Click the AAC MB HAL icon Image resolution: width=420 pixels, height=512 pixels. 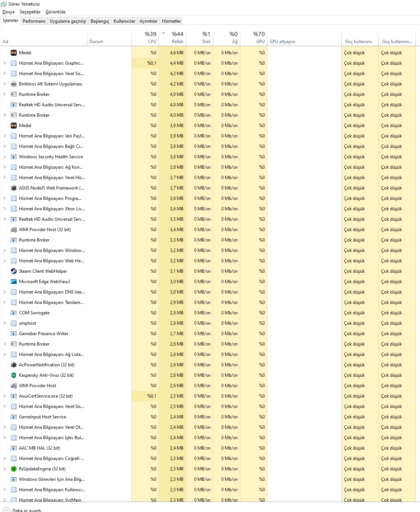click(14, 448)
